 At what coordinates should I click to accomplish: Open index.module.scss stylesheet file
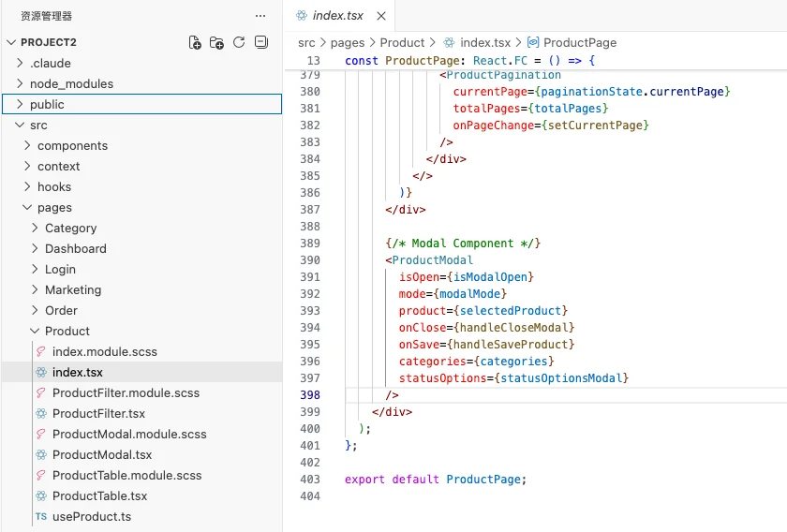pos(104,351)
